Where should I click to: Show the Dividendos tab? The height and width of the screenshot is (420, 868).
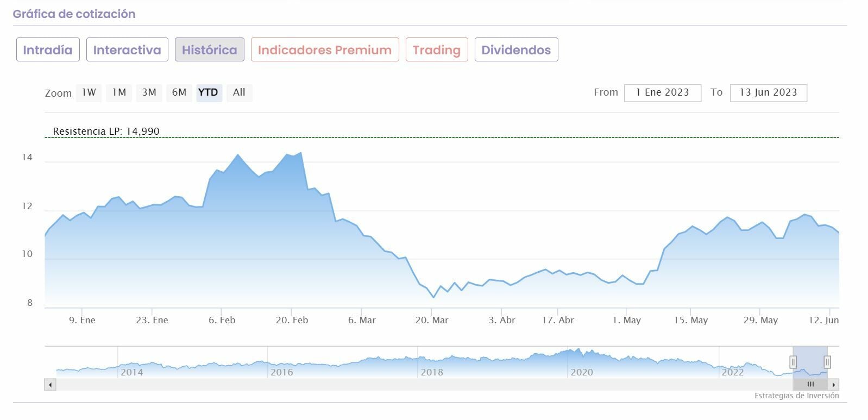pyautogui.click(x=516, y=50)
